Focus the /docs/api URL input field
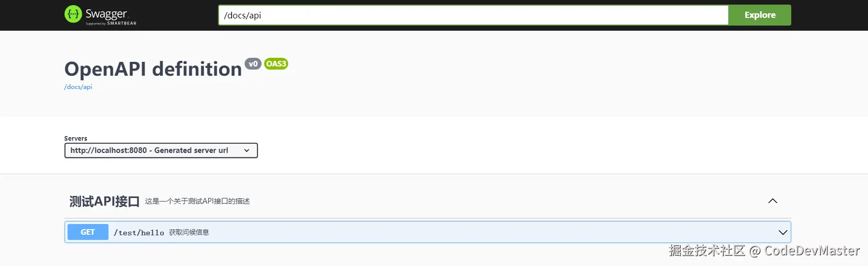Screen dimensions: 868x266 473,15
